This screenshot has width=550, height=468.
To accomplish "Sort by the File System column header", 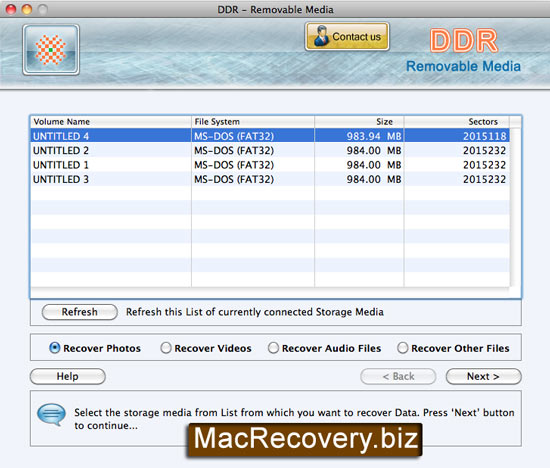I will pos(253,122).
